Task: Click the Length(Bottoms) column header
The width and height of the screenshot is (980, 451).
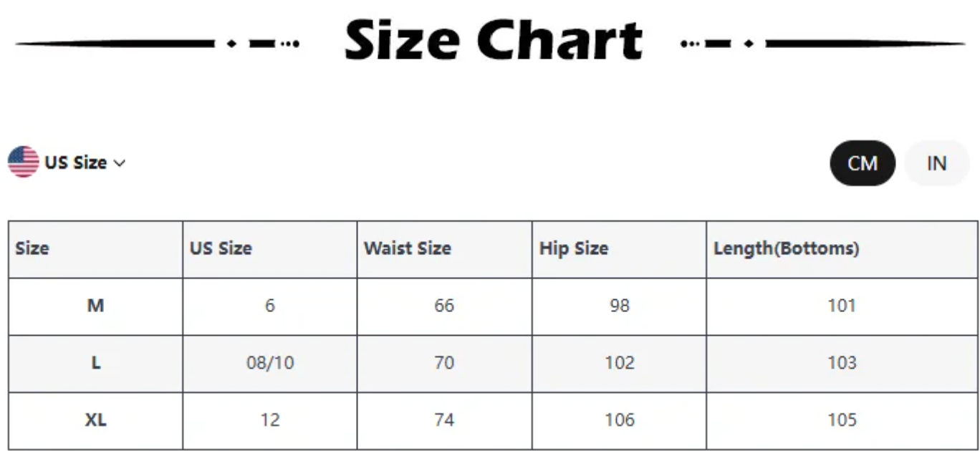Action: pos(787,248)
